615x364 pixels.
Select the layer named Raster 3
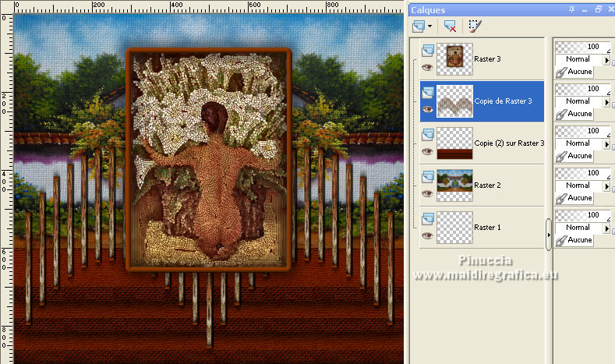[487, 59]
